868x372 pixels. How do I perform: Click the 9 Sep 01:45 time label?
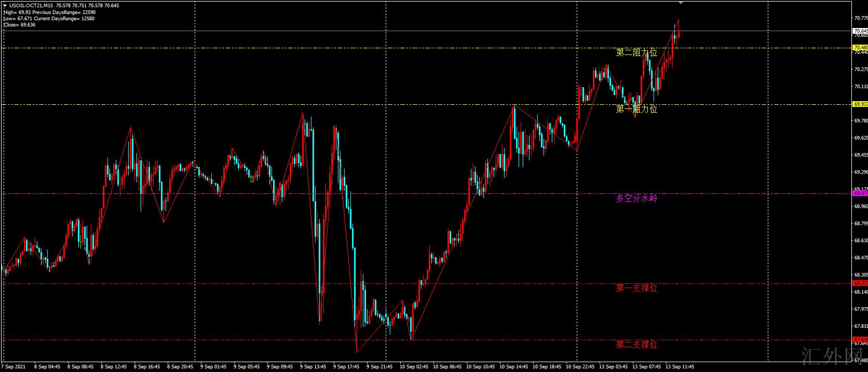coord(213,367)
